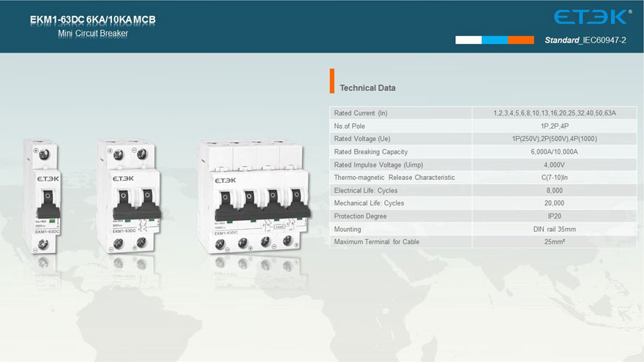Click the 'Protection Degree' label

pyautogui.click(x=360, y=216)
